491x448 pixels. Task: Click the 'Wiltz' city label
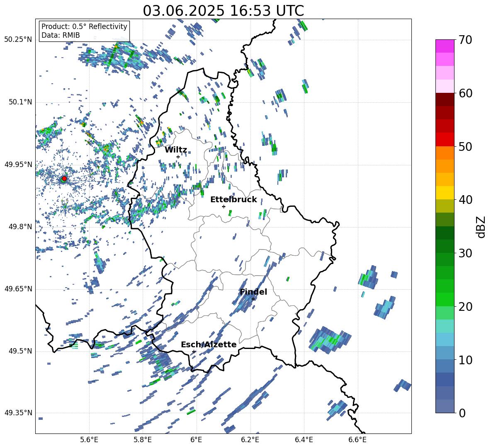176,150
